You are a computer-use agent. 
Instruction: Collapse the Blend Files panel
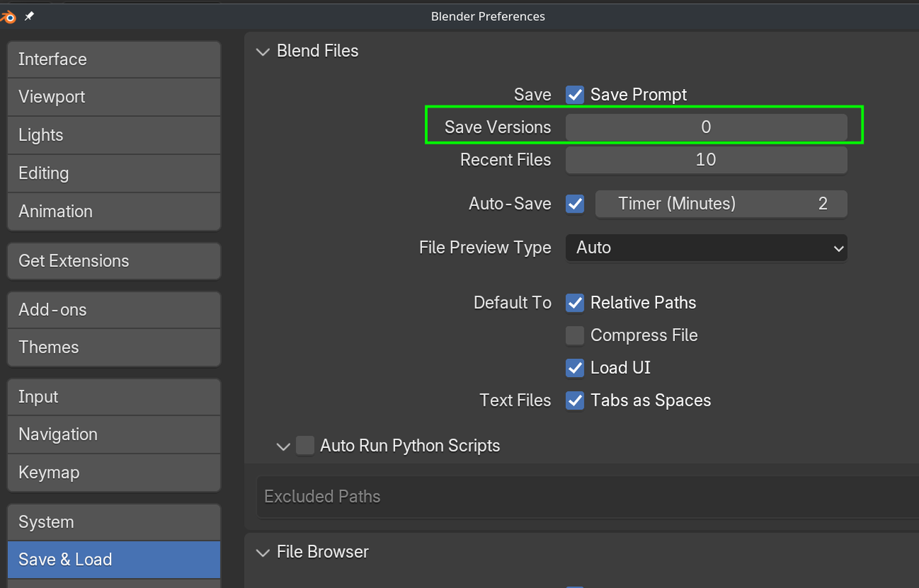[x=261, y=52]
